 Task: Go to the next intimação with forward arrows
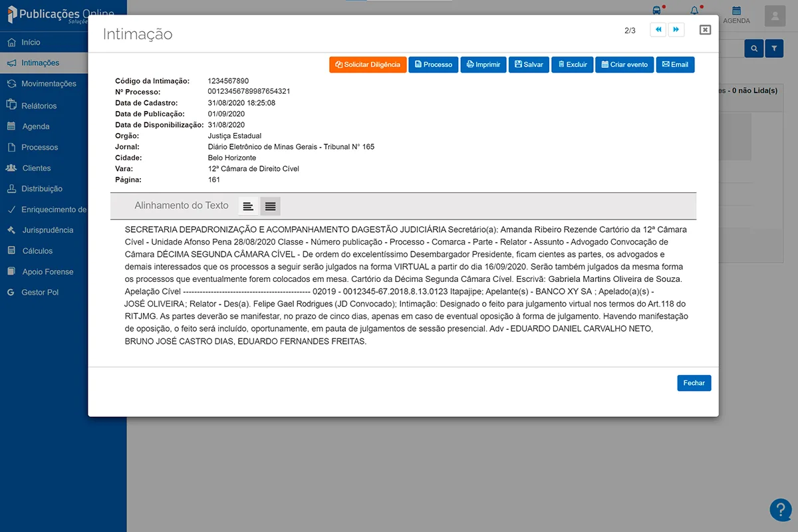(676, 29)
